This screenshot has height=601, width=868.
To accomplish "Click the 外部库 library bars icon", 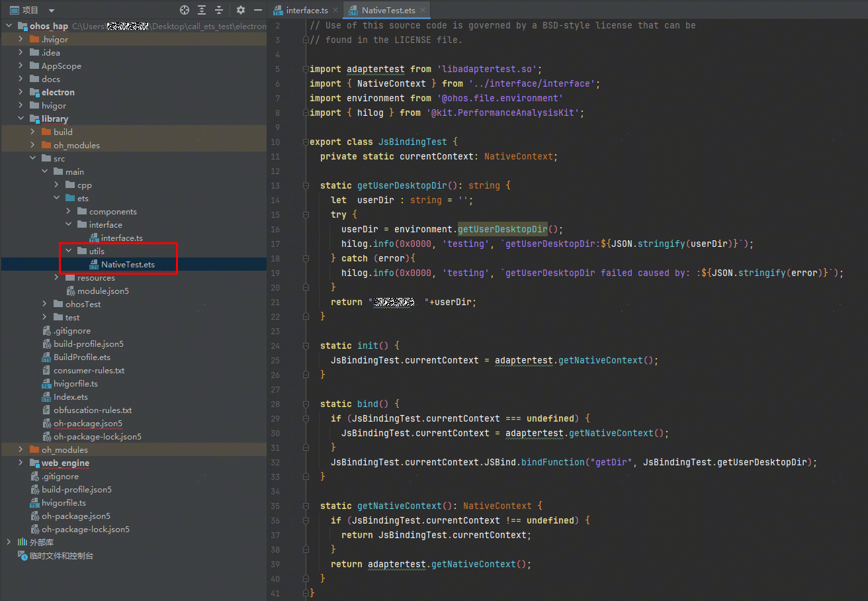I will pyautogui.click(x=22, y=543).
